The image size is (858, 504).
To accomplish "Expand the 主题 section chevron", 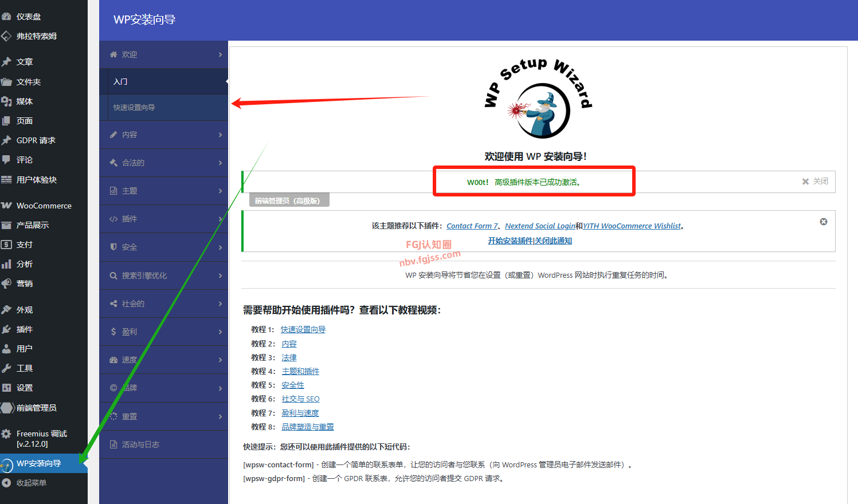I will [220, 191].
